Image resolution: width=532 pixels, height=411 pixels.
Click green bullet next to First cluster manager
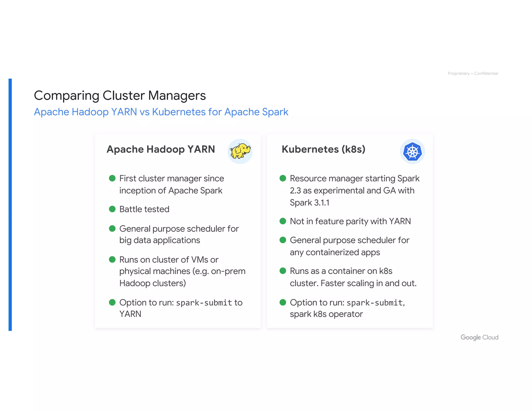click(x=112, y=178)
